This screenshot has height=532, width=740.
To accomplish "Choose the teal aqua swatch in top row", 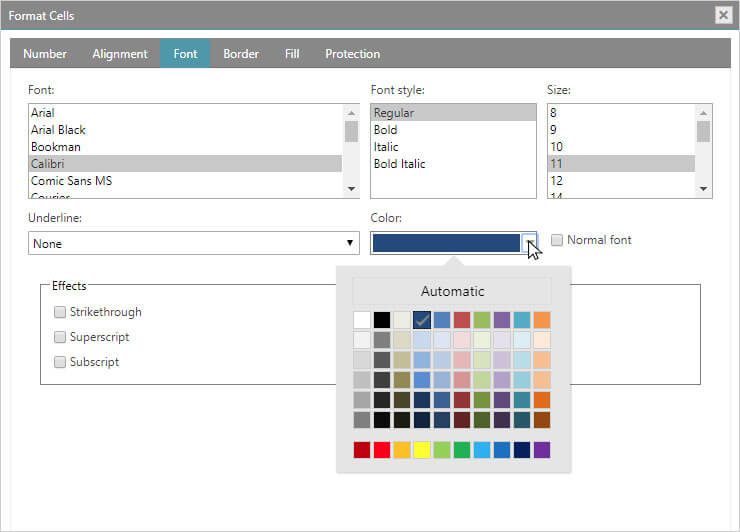I will pos(522,320).
